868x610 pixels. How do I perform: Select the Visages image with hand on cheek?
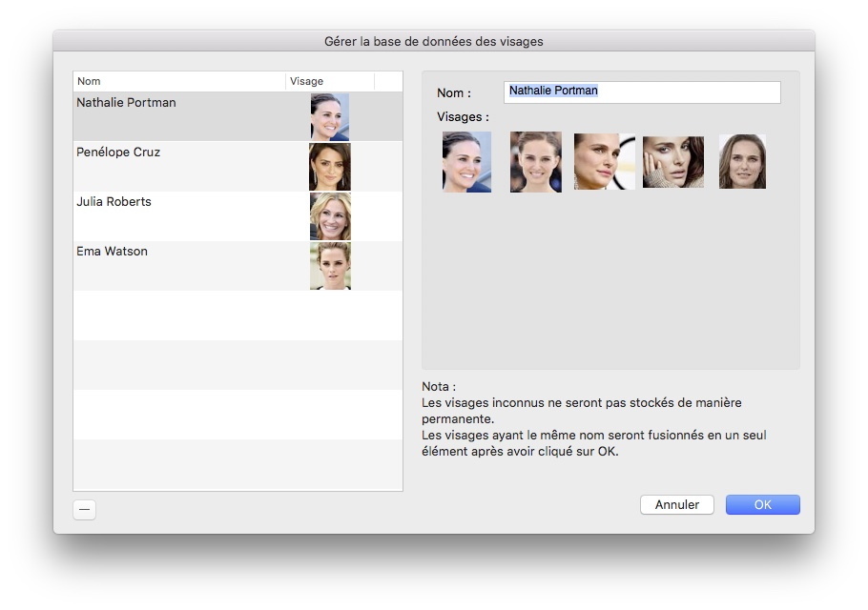tap(672, 162)
